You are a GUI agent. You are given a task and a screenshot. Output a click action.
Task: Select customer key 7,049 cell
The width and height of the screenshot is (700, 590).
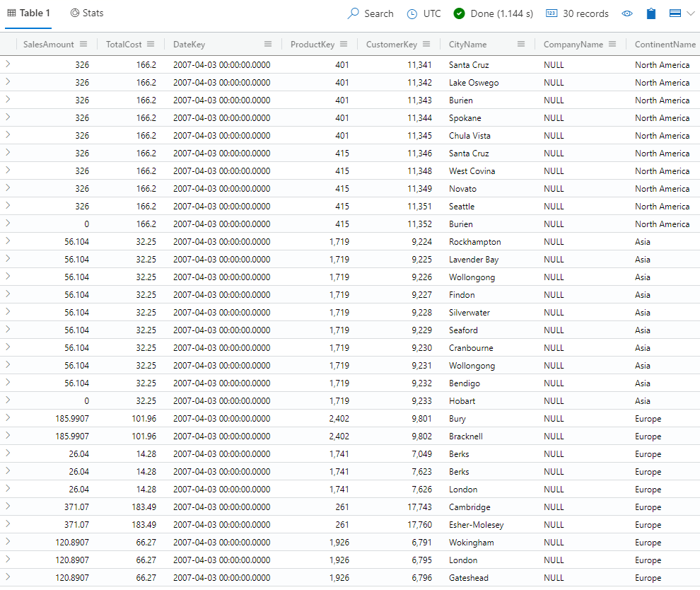pyautogui.click(x=421, y=453)
